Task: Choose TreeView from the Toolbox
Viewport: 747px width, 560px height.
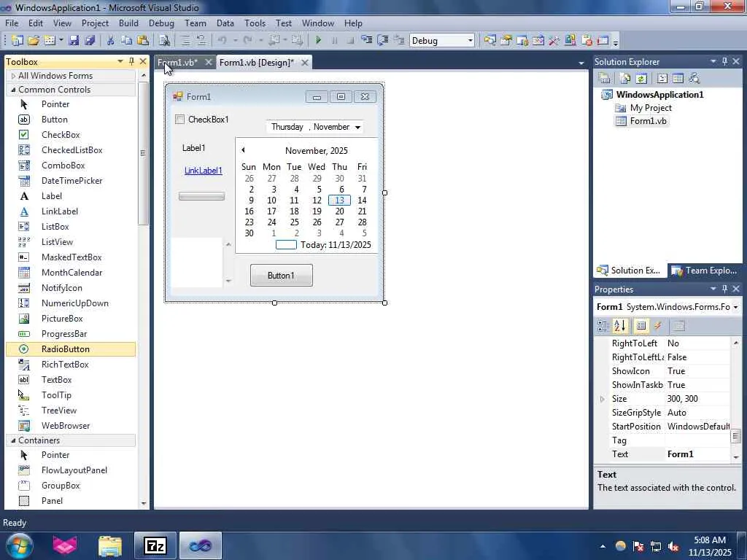Action: (x=71, y=411)
